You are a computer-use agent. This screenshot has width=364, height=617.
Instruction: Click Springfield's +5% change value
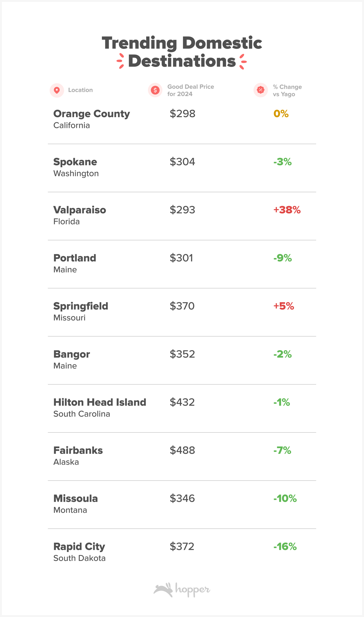[284, 306]
